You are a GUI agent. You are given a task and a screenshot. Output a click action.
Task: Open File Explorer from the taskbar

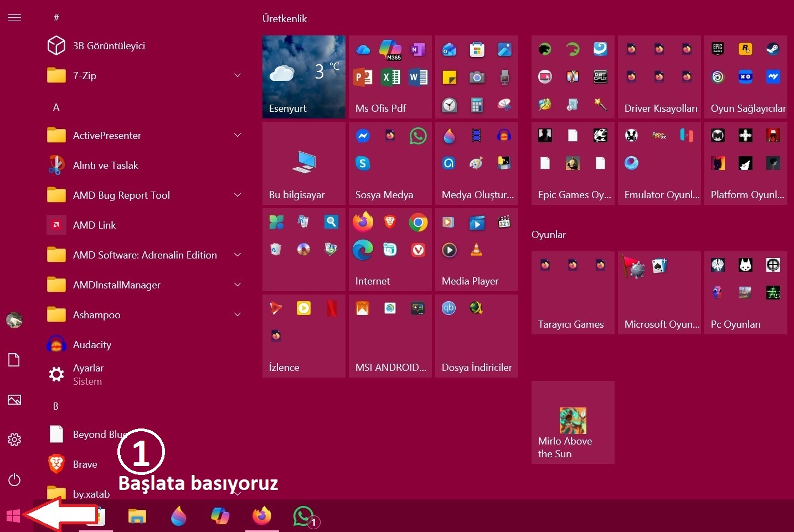[x=137, y=516]
